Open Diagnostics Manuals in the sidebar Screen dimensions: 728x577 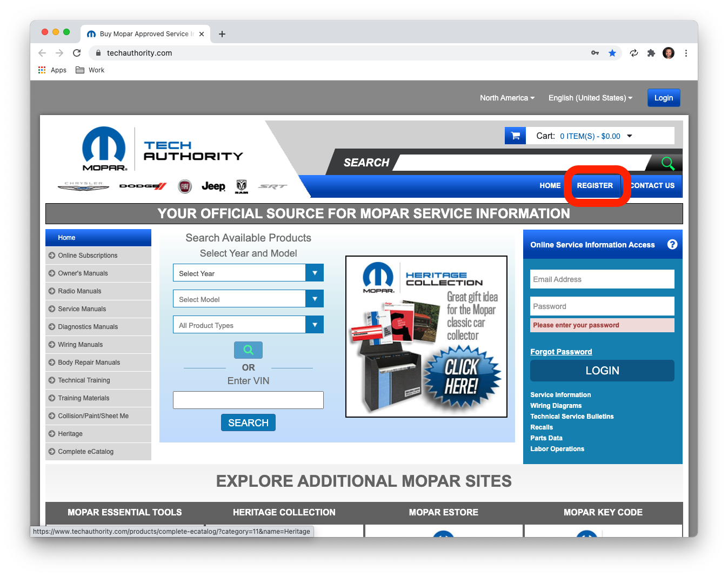tap(98, 327)
